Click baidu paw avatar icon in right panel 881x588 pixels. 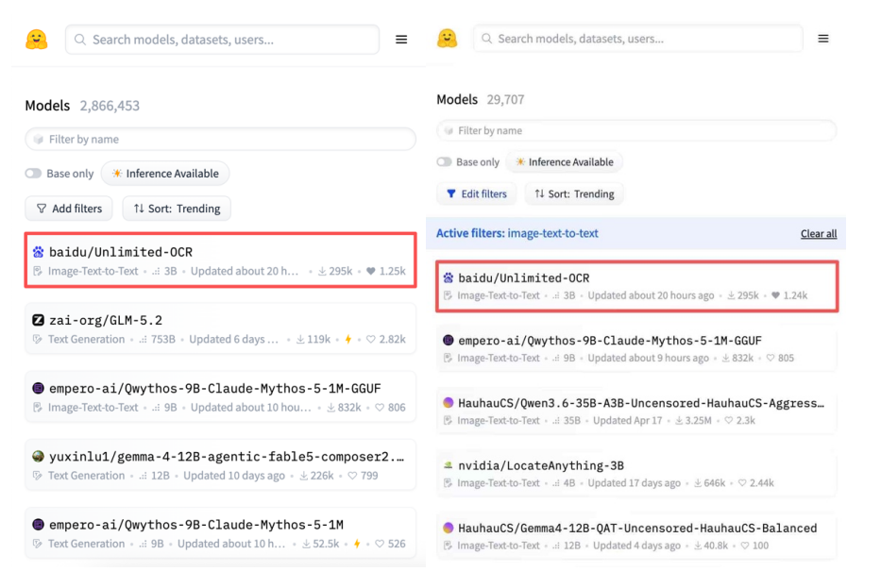click(448, 277)
